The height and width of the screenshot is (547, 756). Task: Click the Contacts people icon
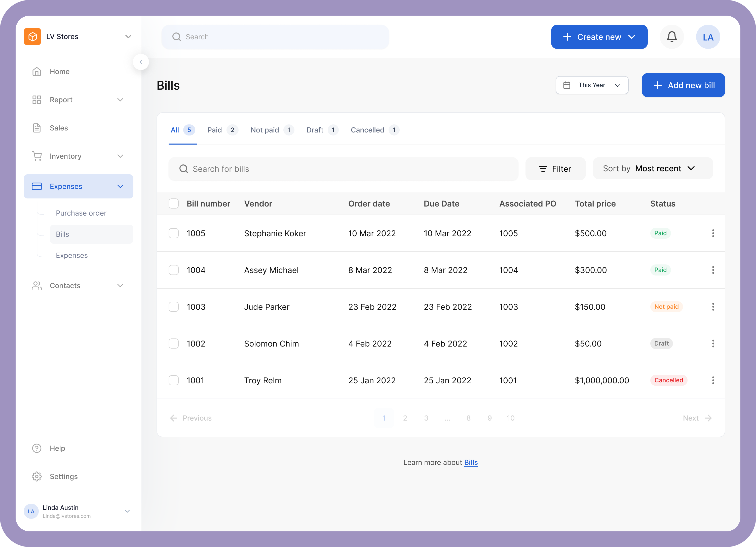(x=37, y=286)
